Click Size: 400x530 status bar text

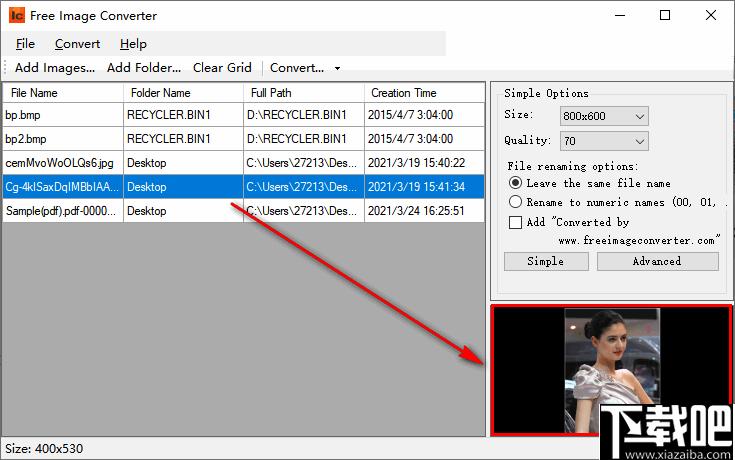44,449
